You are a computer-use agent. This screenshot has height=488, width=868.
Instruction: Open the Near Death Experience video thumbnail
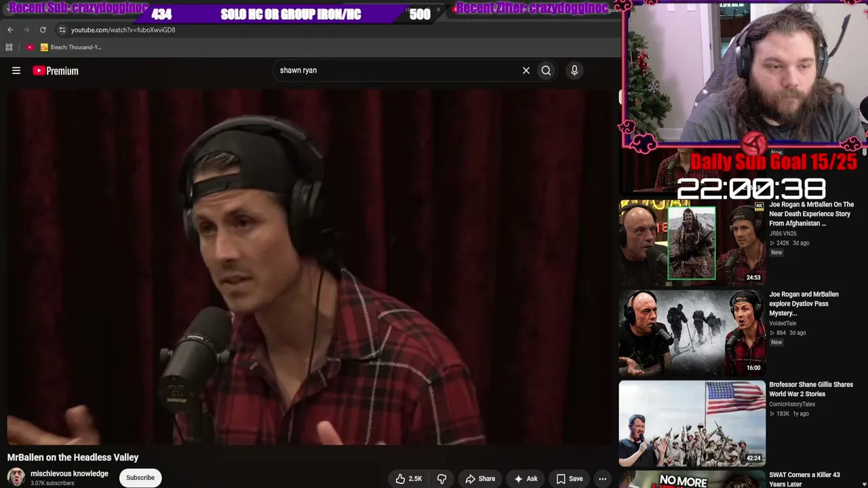[692, 243]
